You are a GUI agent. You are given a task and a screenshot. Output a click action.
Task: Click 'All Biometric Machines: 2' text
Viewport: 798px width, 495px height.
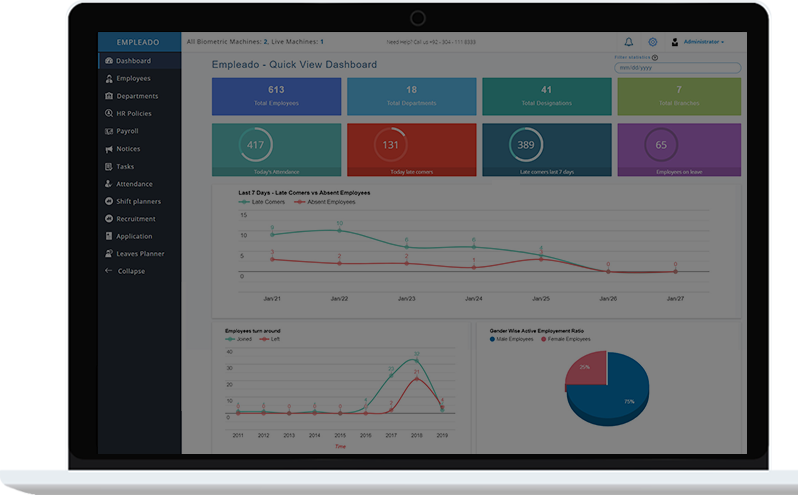tap(227, 42)
